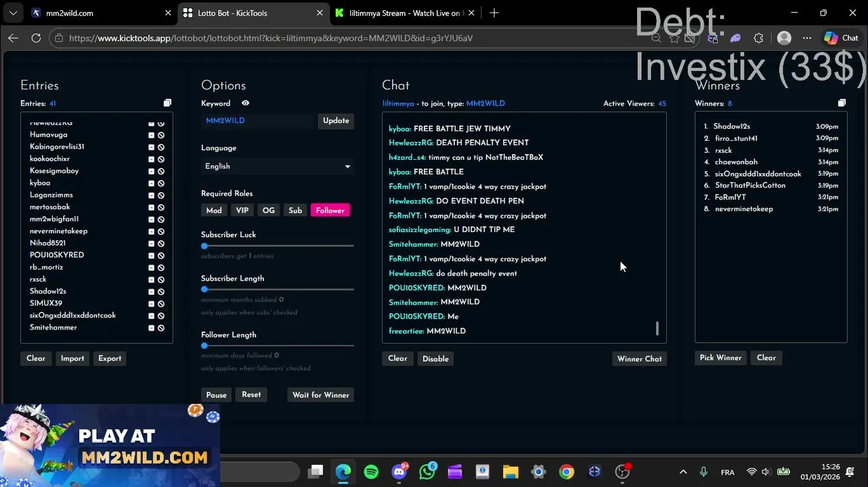This screenshot has height=487, width=868.
Task: Click the Update keyword button
Action: coord(336,120)
